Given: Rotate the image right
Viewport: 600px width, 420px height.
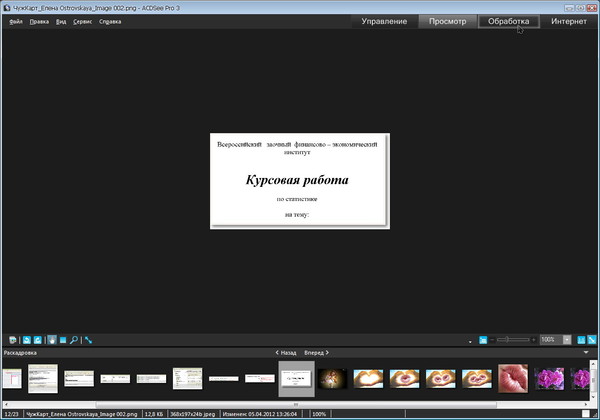Looking at the screenshot, I should tap(38, 340).
